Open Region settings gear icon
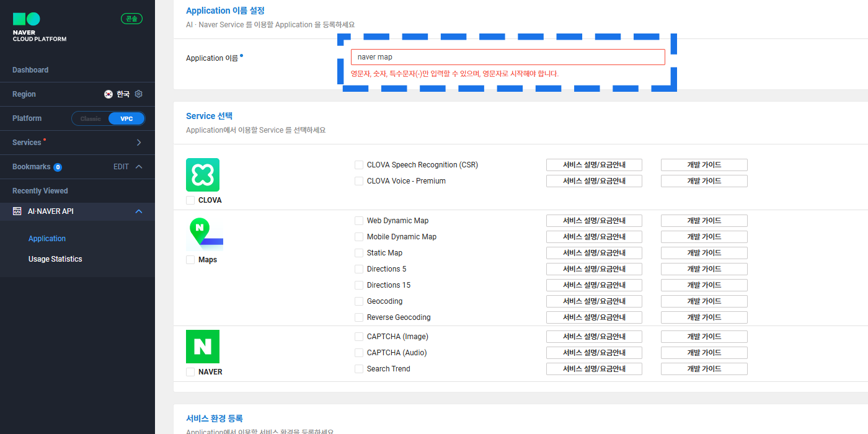Image resolution: width=868 pixels, height=434 pixels. (139, 94)
